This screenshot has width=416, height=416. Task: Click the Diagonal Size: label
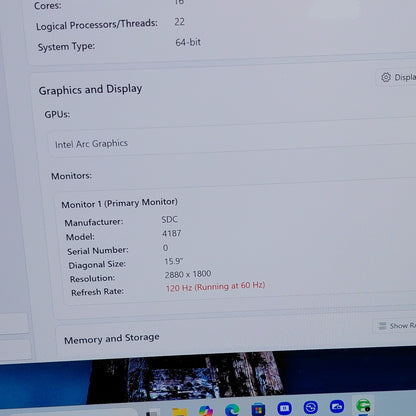97,265
